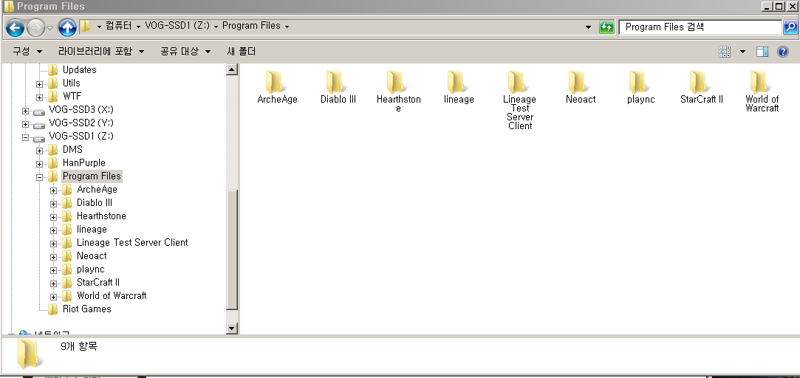Go back with the Back arrow button
This screenshot has height=378, width=800.
(x=15, y=28)
